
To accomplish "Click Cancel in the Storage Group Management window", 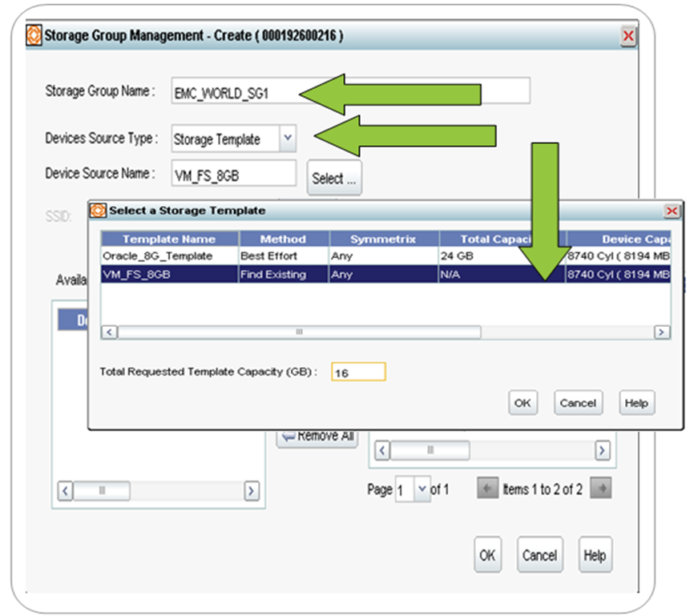I will [x=540, y=555].
